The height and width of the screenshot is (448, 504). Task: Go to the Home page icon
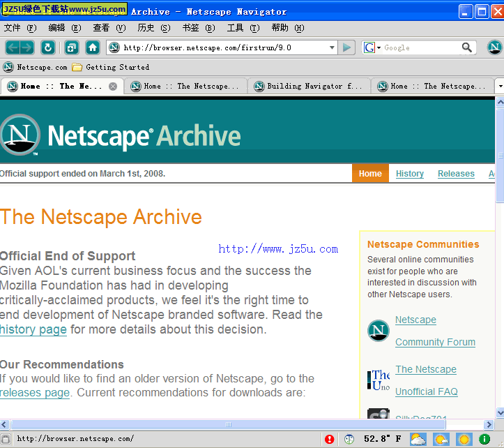click(93, 48)
